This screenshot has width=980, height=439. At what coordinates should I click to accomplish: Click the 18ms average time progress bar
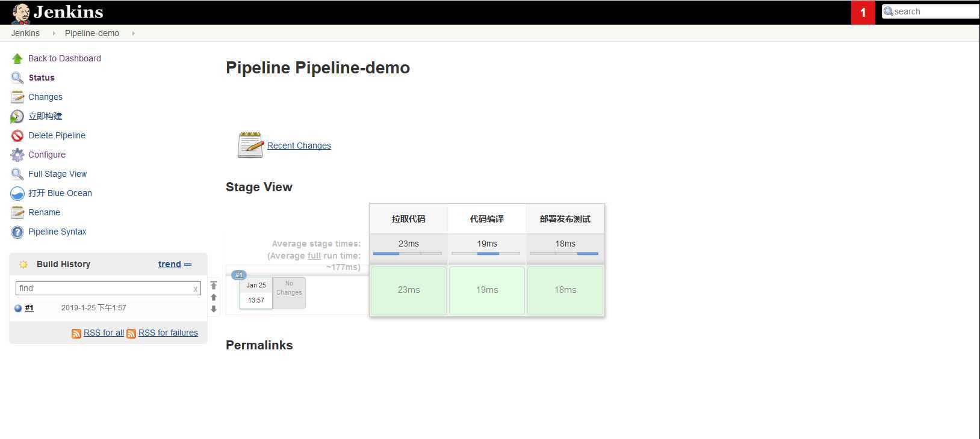tap(564, 254)
